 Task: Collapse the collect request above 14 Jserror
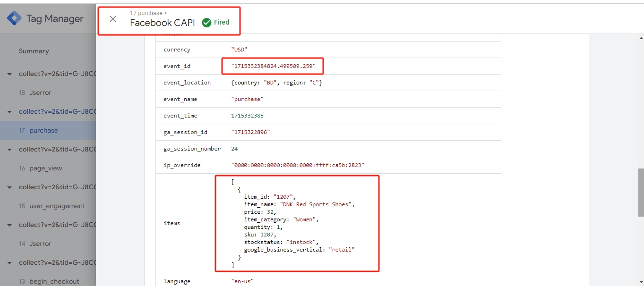(x=9, y=225)
